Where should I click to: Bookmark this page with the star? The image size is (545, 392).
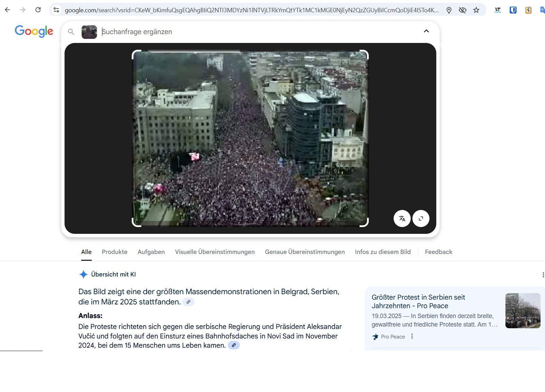coord(476,10)
